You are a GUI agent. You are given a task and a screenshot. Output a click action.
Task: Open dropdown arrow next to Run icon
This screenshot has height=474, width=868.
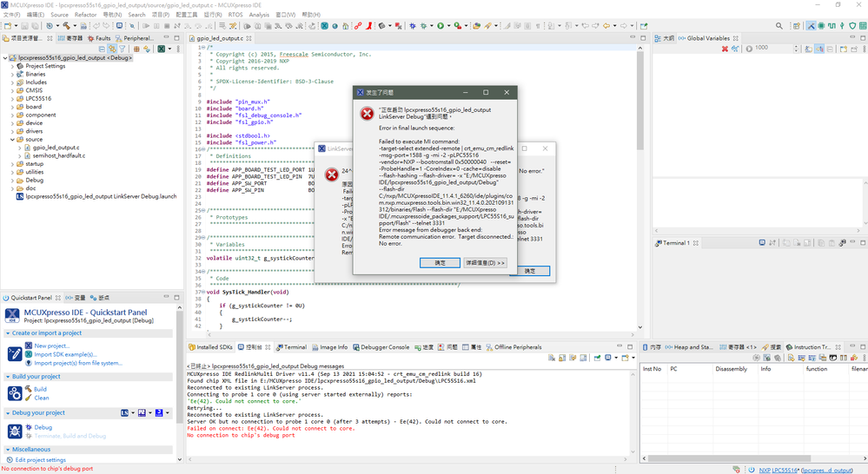448,26
